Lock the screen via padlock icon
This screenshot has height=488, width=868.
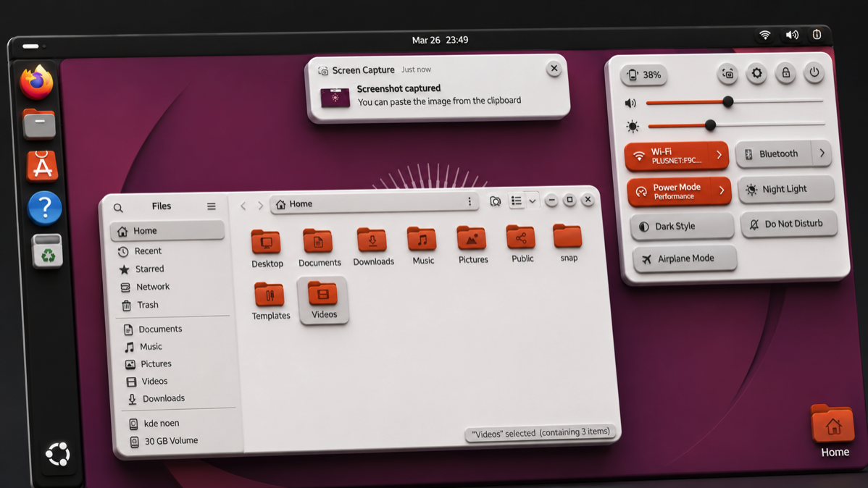point(785,72)
